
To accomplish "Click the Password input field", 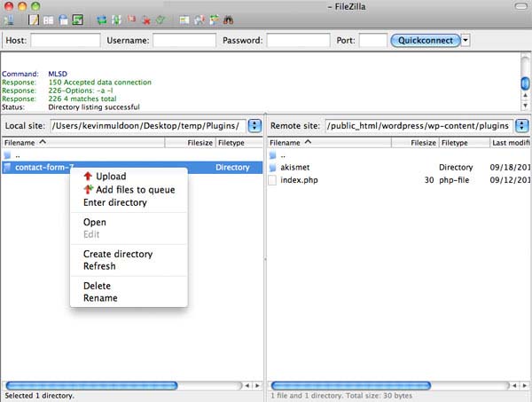I will coord(298,41).
